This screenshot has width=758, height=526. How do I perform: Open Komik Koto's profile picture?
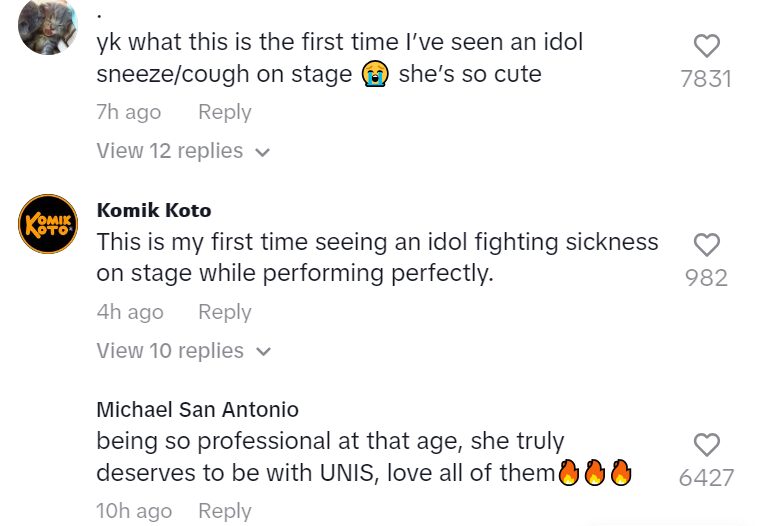click(48, 224)
